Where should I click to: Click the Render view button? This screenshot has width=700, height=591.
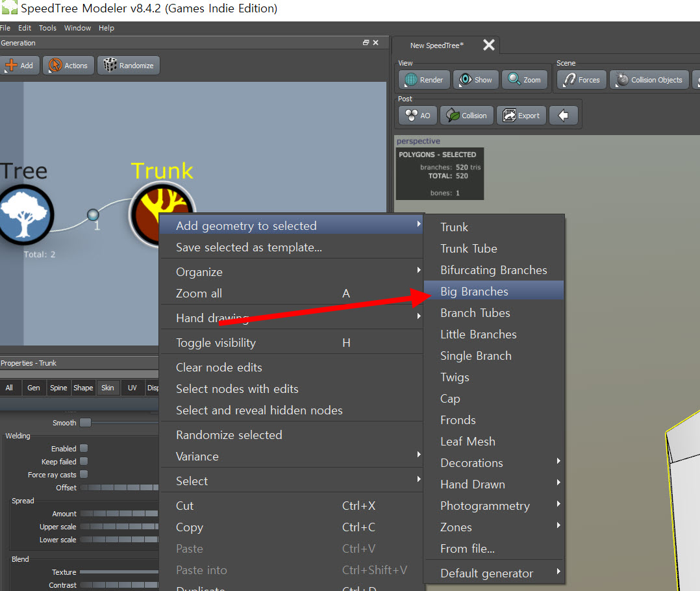coord(424,80)
